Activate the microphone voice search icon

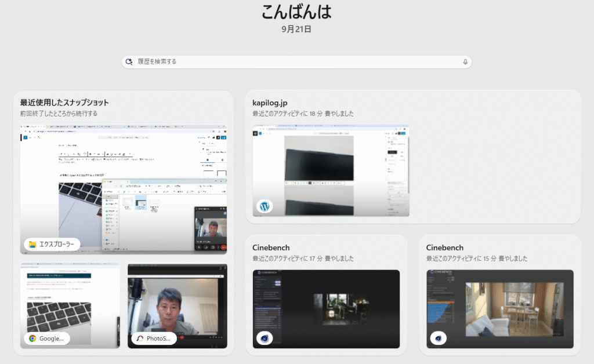click(x=465, y=62)
